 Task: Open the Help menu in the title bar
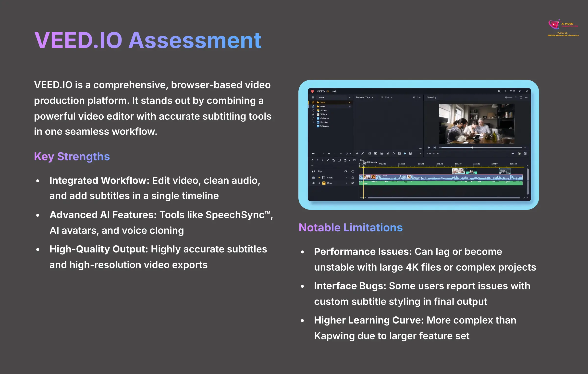[335, 91]
